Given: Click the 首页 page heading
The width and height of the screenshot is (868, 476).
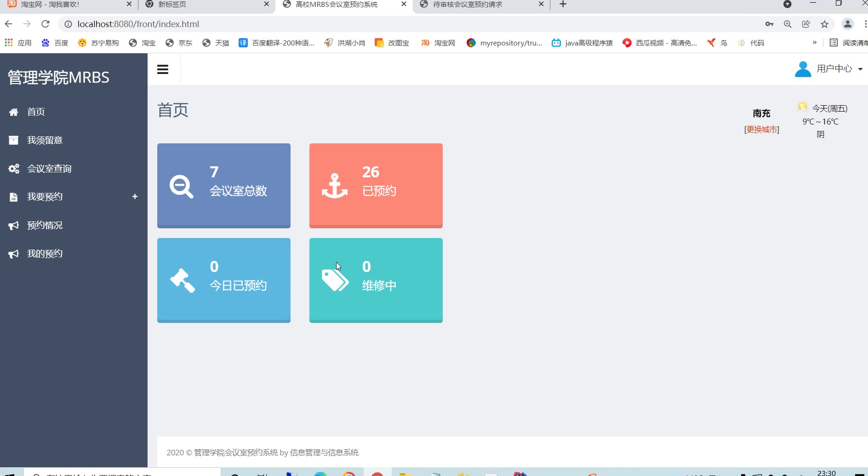Looking at the screenshot, I should [x=173, y=110].
